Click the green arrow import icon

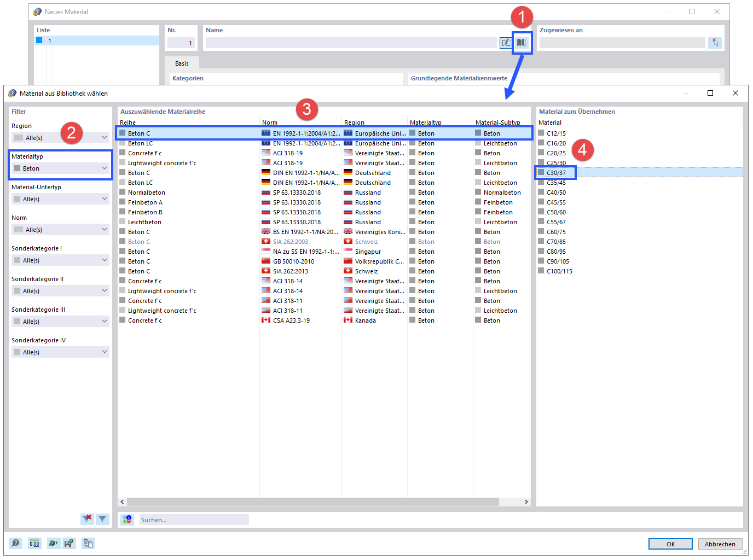click(x=53, y=543)
